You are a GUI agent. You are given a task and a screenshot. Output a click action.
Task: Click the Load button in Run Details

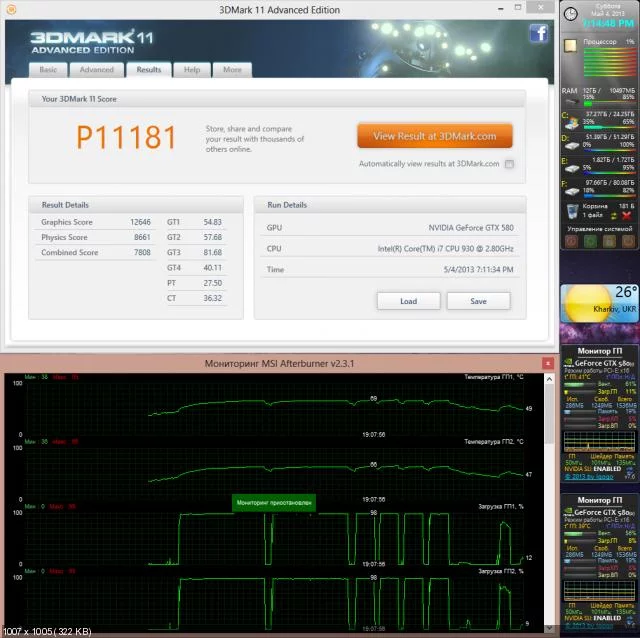click(409, 301)
